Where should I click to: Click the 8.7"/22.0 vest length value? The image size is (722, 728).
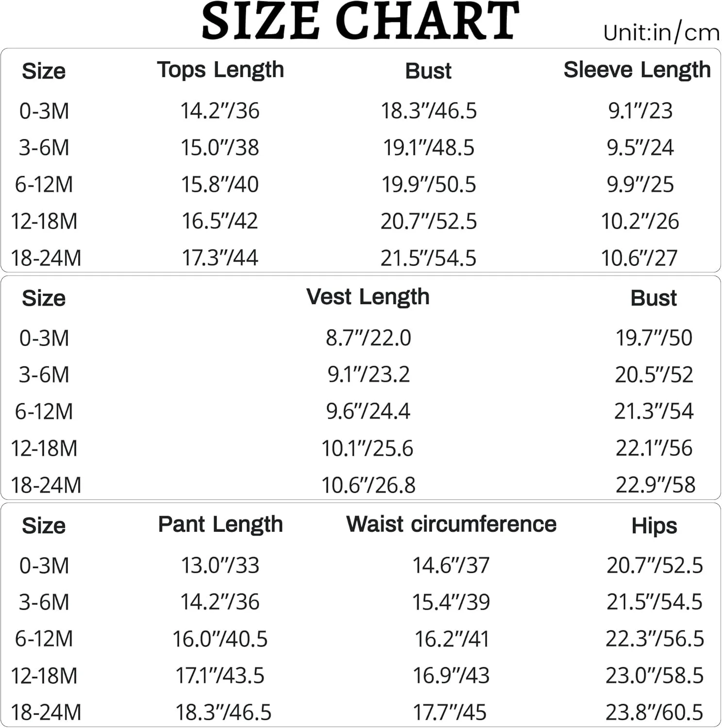pyautogui.click(x=368, y=338)
